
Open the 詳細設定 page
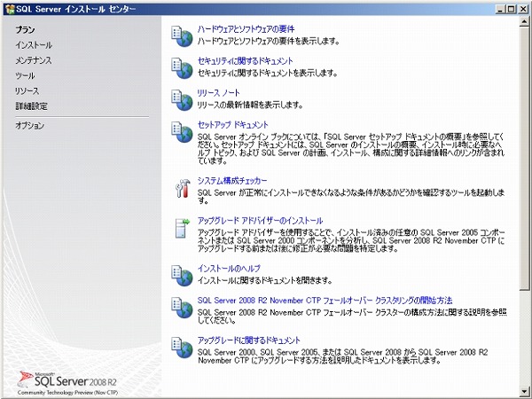tap(31, 106)
